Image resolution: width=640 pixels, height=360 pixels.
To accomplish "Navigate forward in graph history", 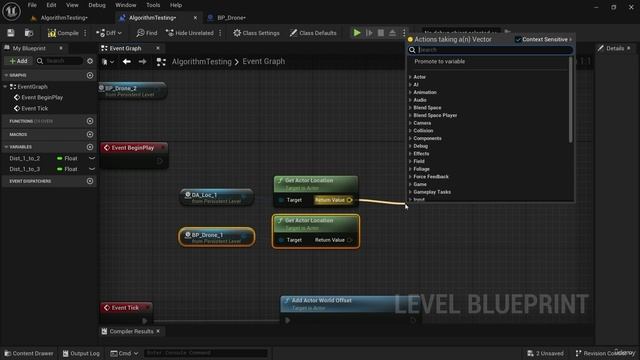I will (x=142, y=62).
